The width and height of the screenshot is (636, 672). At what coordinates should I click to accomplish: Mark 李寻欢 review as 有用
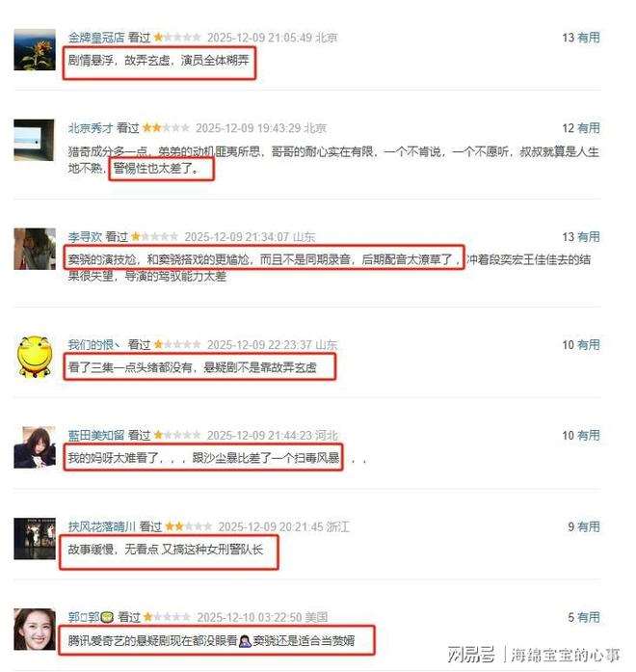click(589, 236)
